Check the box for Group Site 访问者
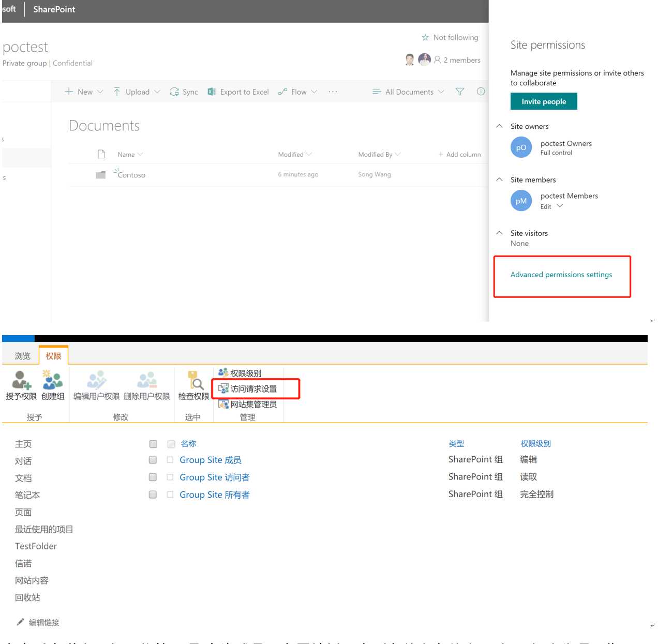Image resolution: width=658 pixels, height=644 pixels. [153, 477]
